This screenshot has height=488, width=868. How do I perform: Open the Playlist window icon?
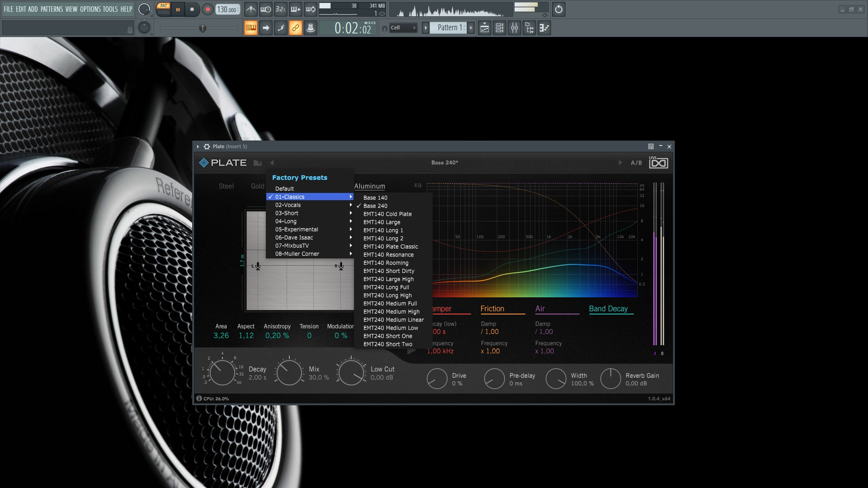pyautogui.click(x=485, y=28)
